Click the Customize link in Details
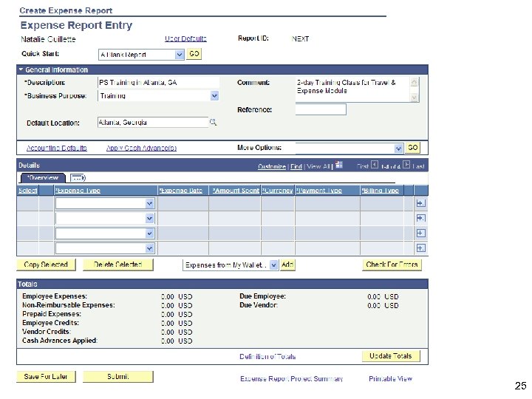Viewport: 532px width, 399px height. [272, 166]
